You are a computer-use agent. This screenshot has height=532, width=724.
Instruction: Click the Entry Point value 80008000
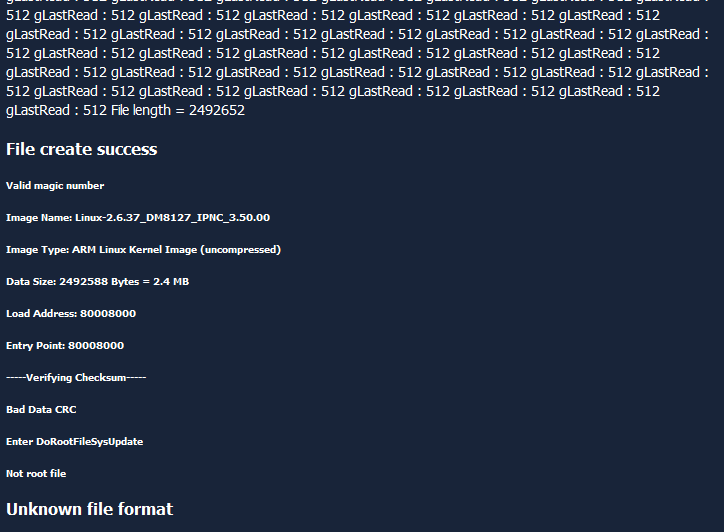(96, 346)
